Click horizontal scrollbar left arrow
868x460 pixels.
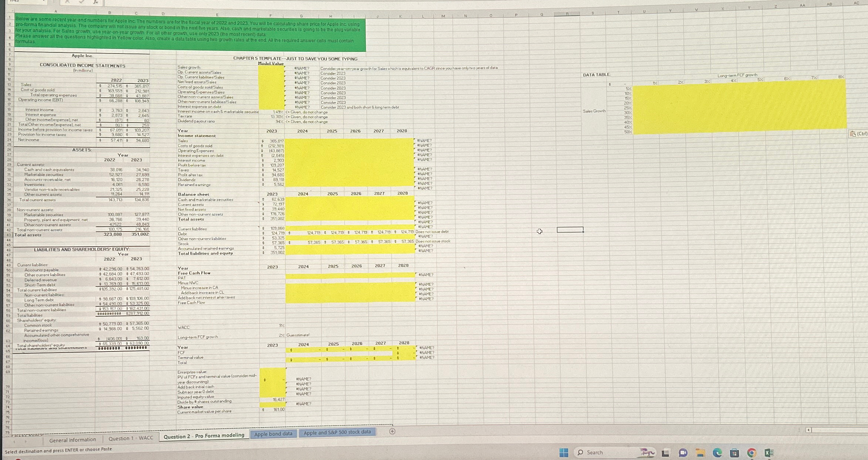point(808,430)
